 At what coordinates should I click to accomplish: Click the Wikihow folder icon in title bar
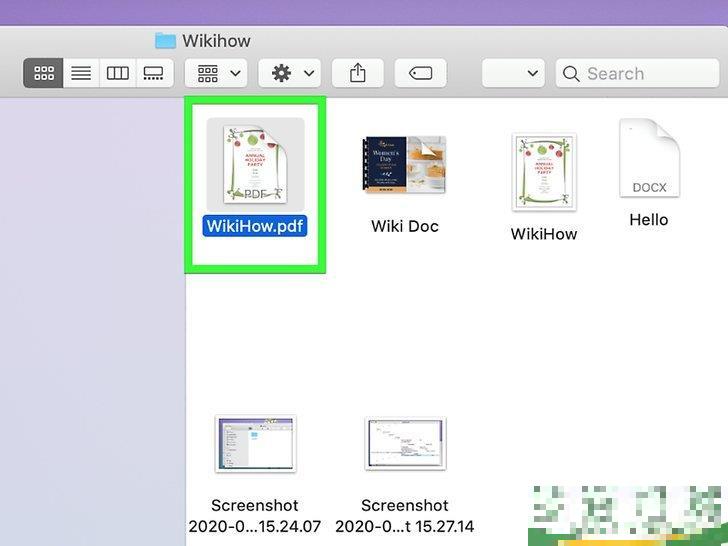165,41
